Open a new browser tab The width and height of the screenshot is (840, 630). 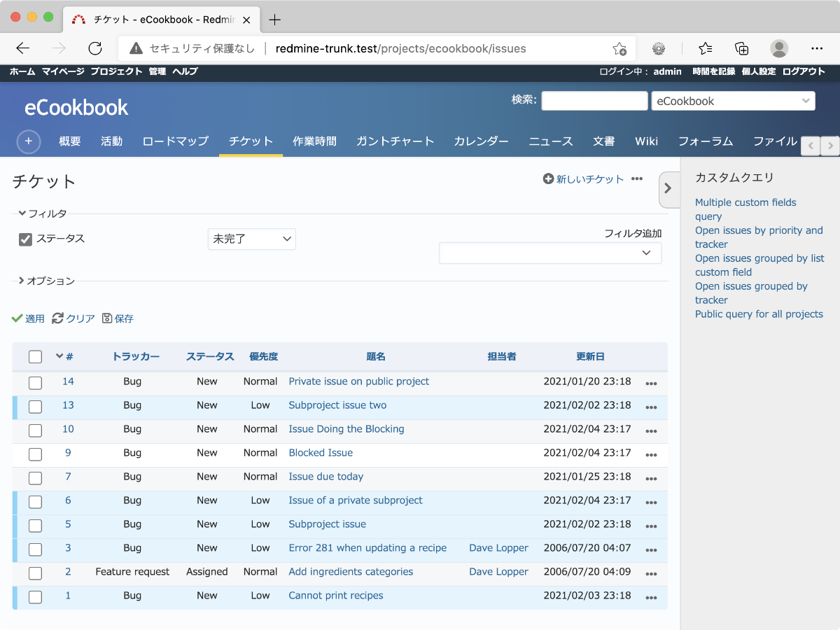275,20
